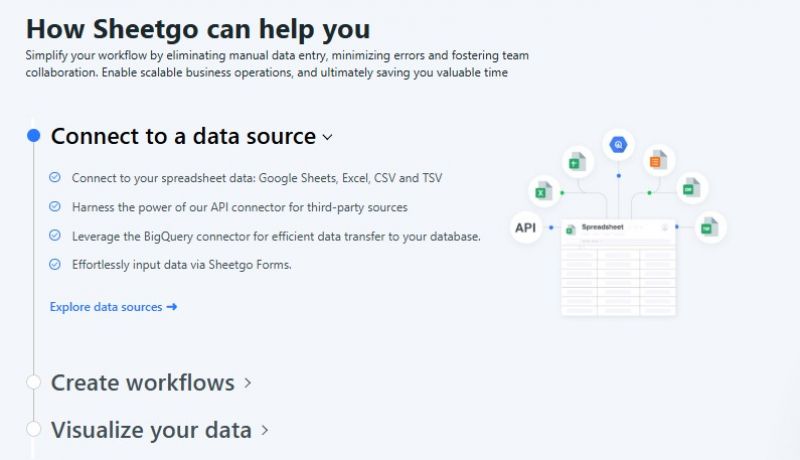Click check icon beside Sheetgo Forms line
This screenshot has height=460, width=800.
click(x=55, y=264)
